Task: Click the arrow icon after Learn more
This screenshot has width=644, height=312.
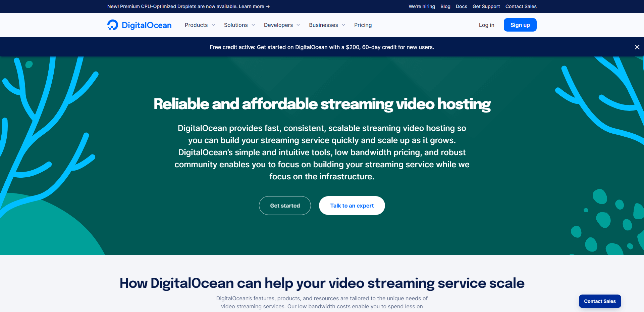Action: click(x=267, y=6)
